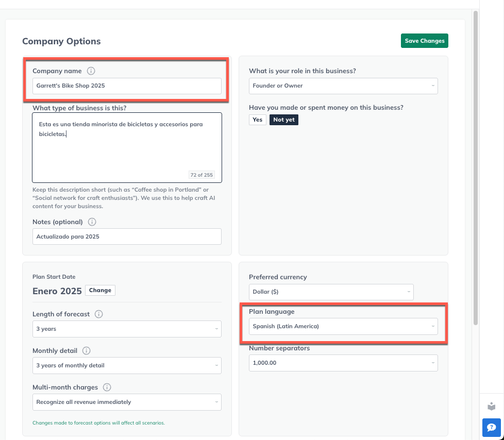Image resolution: width=504 pixels, height=440 pixels.
Task: Click the learning guide book icon
Action: [x=491, y=406]
